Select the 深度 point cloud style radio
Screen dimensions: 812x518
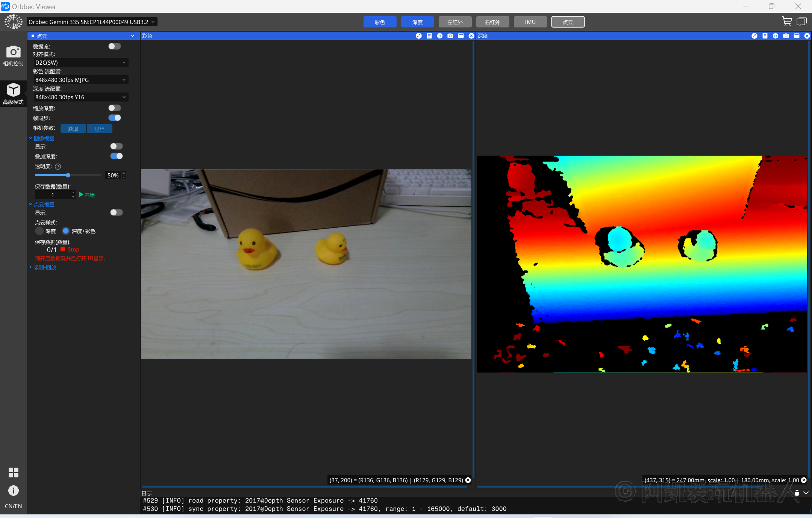tap(39, 231)
